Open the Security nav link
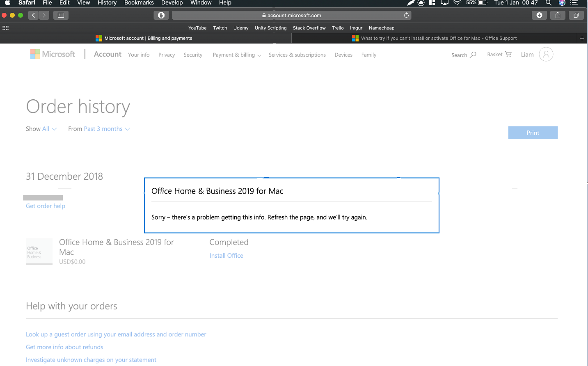The width and height of the screenshot is (588, 366). 193,55
